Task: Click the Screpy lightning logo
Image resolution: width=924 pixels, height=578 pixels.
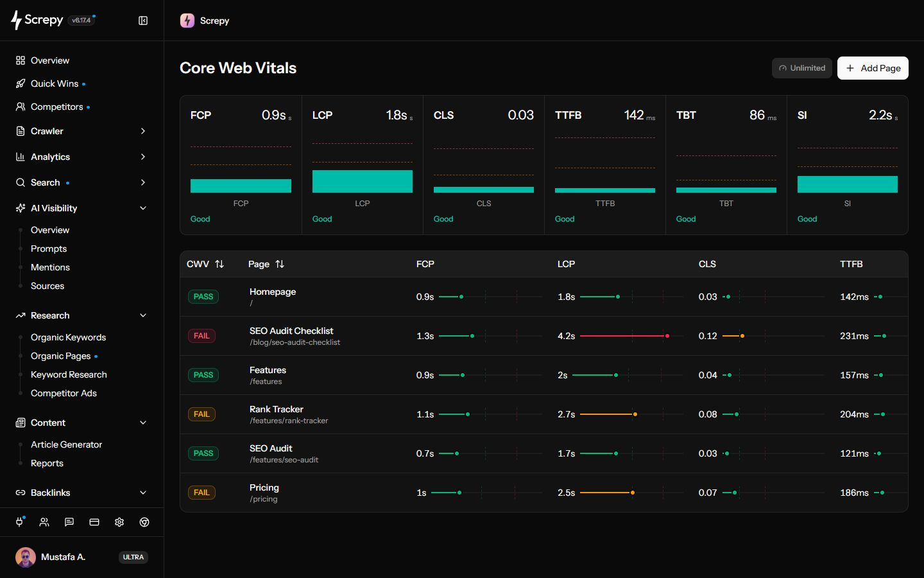Action: click(17, 20)
